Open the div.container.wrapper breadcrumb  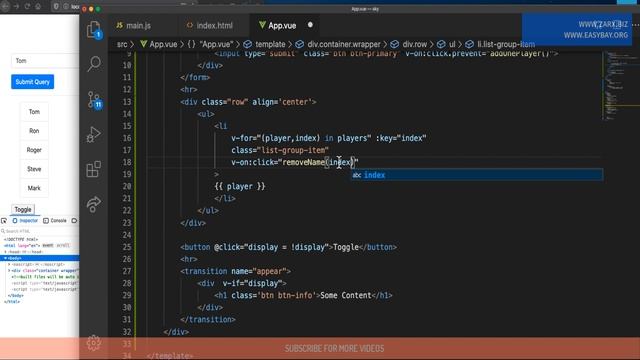[338, 44]
